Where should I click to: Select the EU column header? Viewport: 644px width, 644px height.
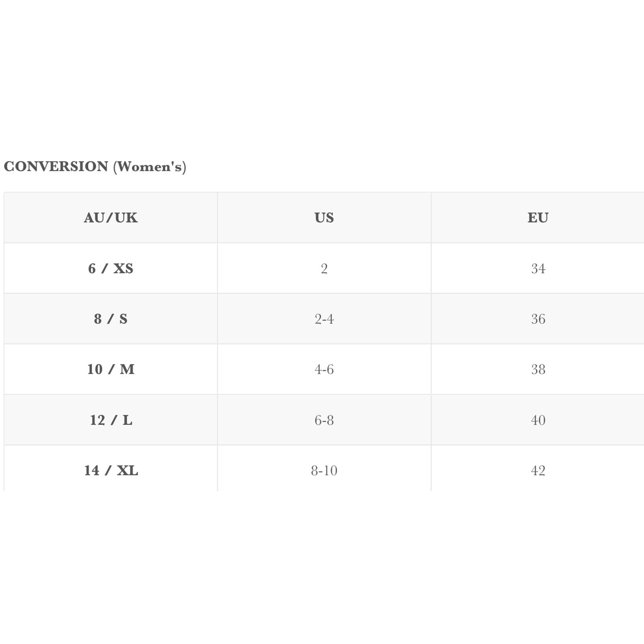click(x=538, y=218)
